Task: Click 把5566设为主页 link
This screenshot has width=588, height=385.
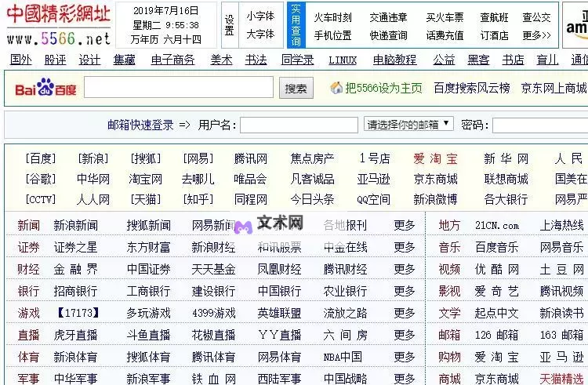Action: [x=383, y=88]
